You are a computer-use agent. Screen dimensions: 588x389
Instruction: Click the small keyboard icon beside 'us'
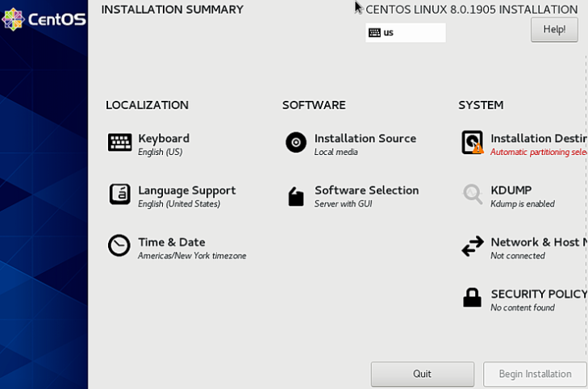click(x=374, y=32)
